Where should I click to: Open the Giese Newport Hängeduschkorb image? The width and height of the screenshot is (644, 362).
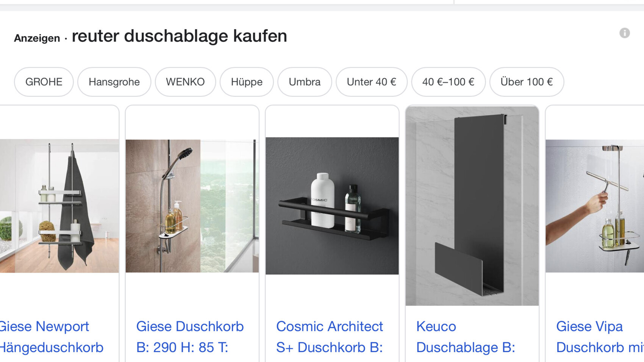[59, 206]
